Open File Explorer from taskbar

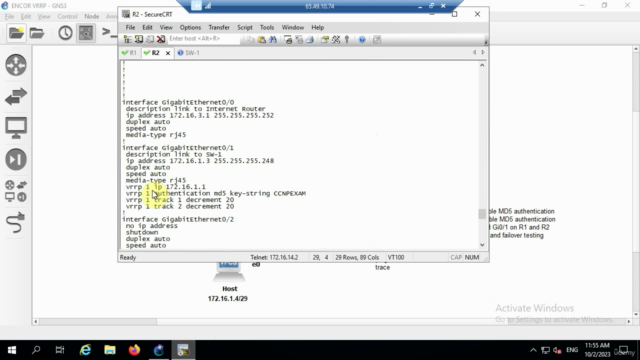pos(110,350)
